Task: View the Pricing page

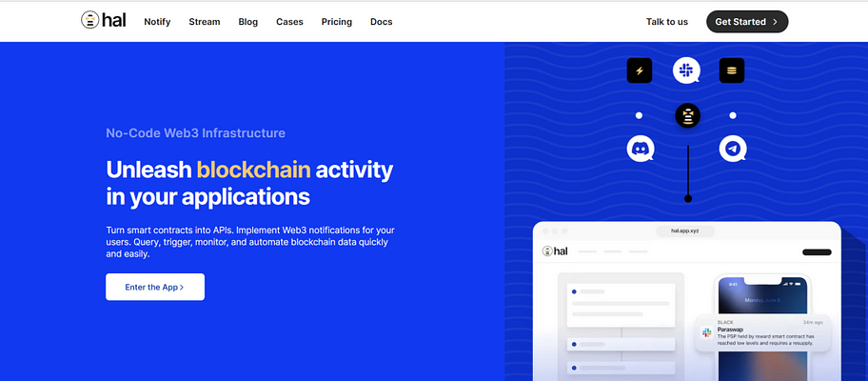Action: pos(337,22)
